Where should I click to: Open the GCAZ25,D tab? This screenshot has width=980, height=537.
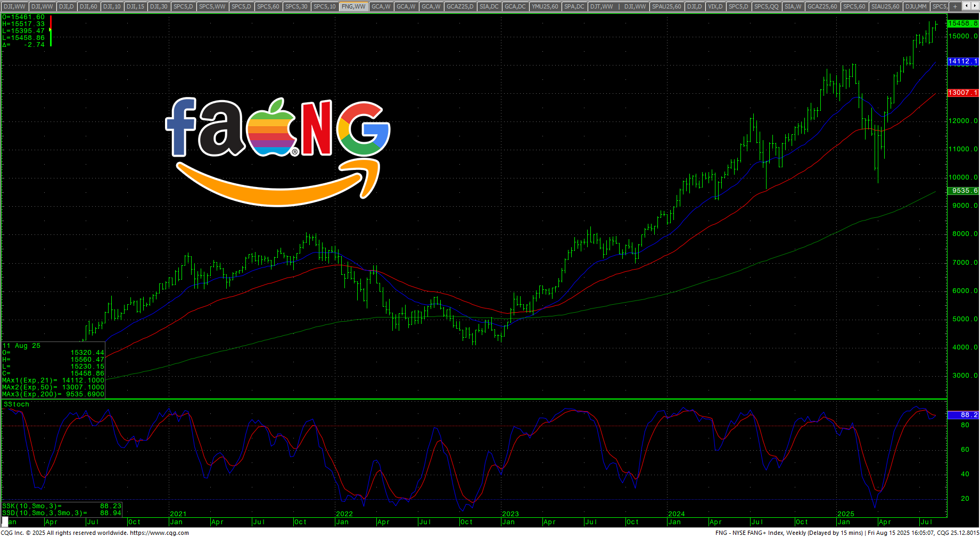(x=460, y=6)
